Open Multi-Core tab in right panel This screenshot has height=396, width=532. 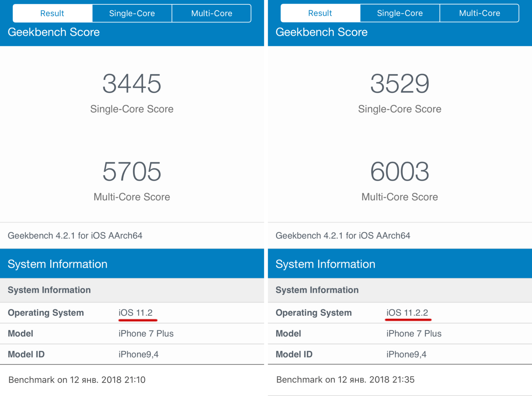[480, 13]
